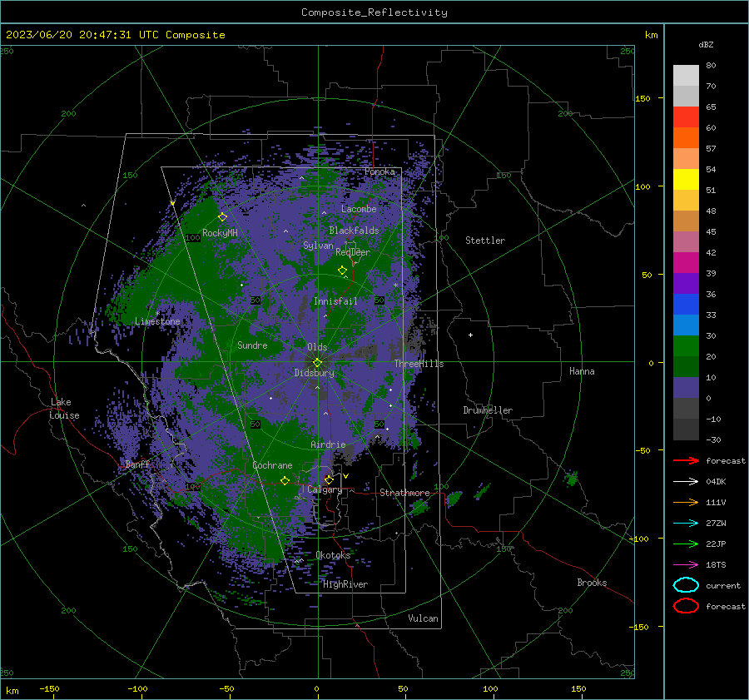Click the magenta 18TS arrow in legend
The height and width of the screenshot is (700, 749).
pyautogui.click(x=686, y=565)
